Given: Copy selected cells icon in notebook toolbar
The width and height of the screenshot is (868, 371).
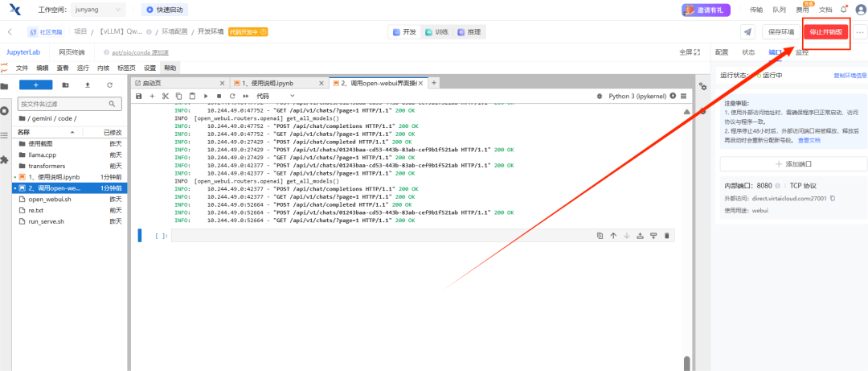Looking at the screenshot, I should click(178, 96).
